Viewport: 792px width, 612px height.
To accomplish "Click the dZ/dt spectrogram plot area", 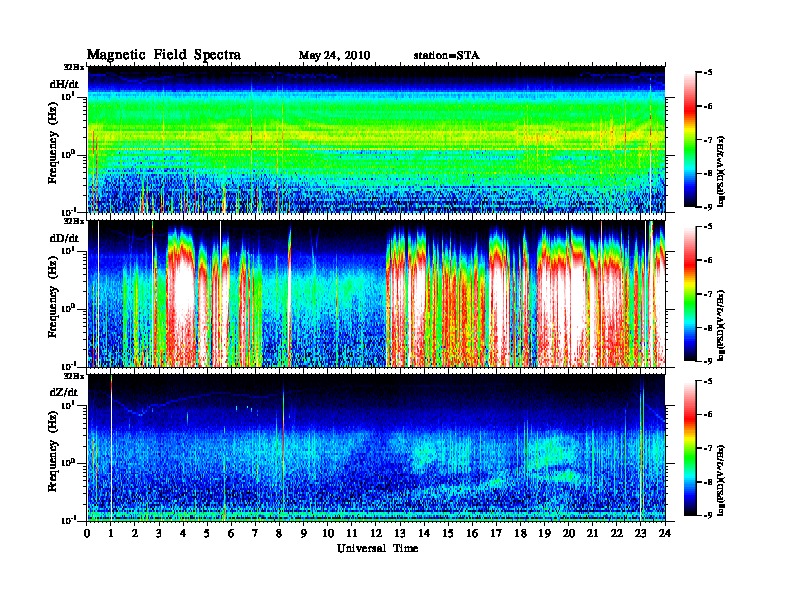I will click(376, 447).
